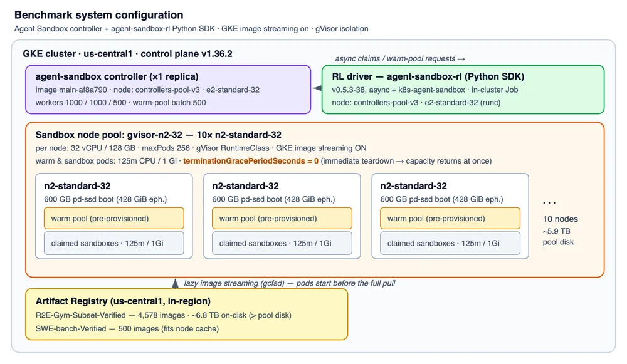Click the 'SWE-bench-Verified — 500 images' line
627x364 pixels.
tap(127, 329)
